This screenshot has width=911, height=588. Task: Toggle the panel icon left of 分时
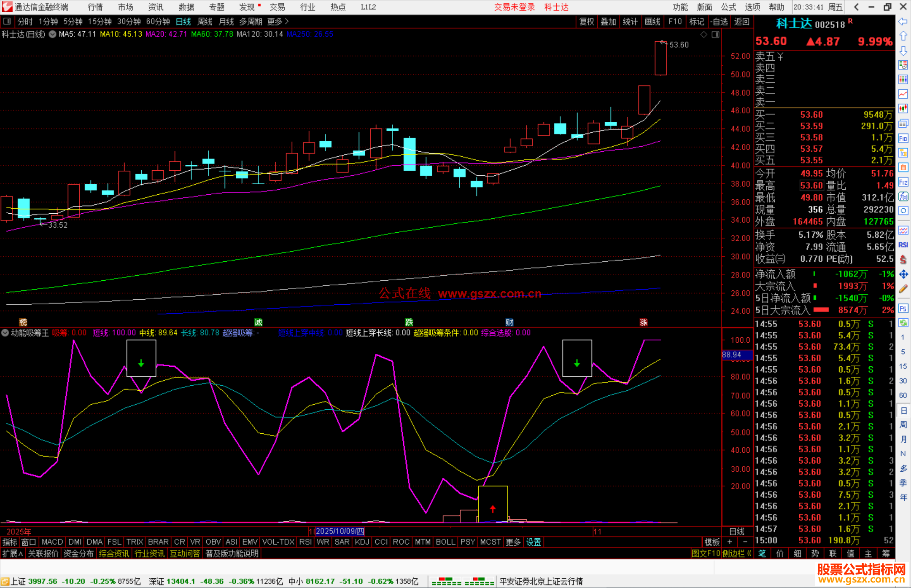(x=7, y=21)
